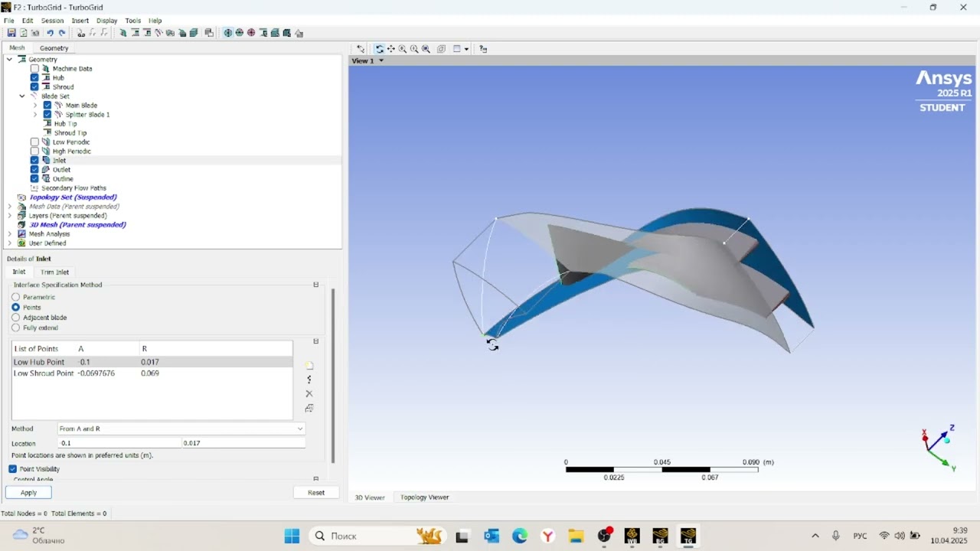Click the first round hide/unhide geometry icon in toolbar
Viewport: 980px width, 551px height.
(227, 33)
